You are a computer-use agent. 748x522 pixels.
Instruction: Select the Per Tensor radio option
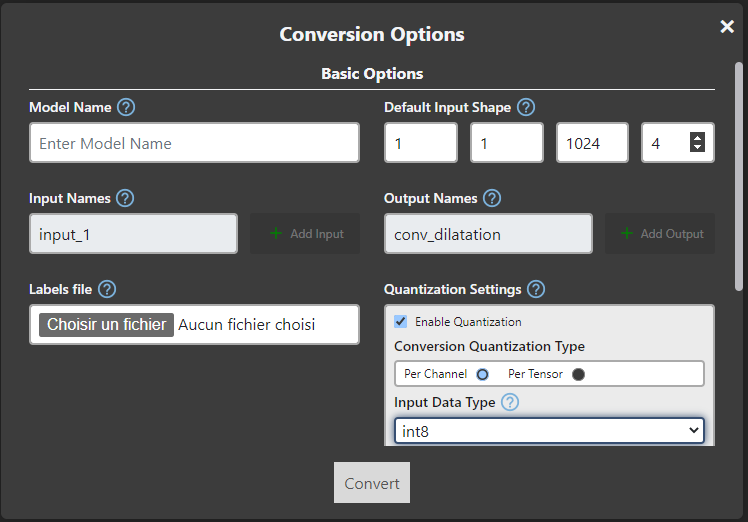(578, 374)
